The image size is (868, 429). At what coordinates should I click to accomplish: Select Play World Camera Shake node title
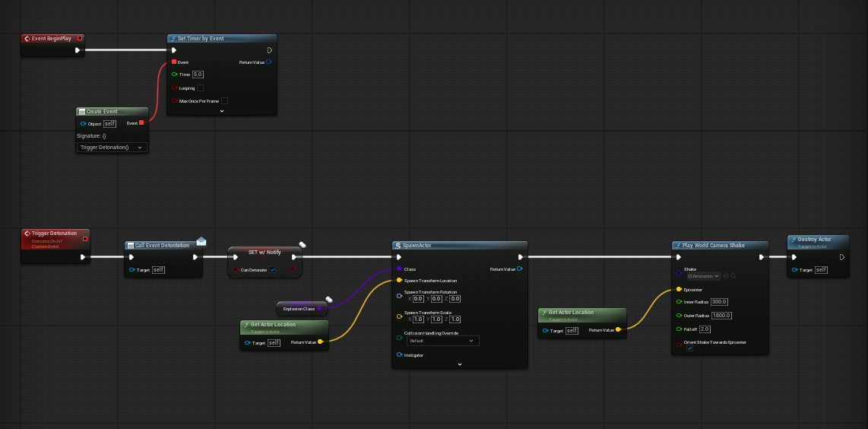pyautogui.click(x=714, y=245)
